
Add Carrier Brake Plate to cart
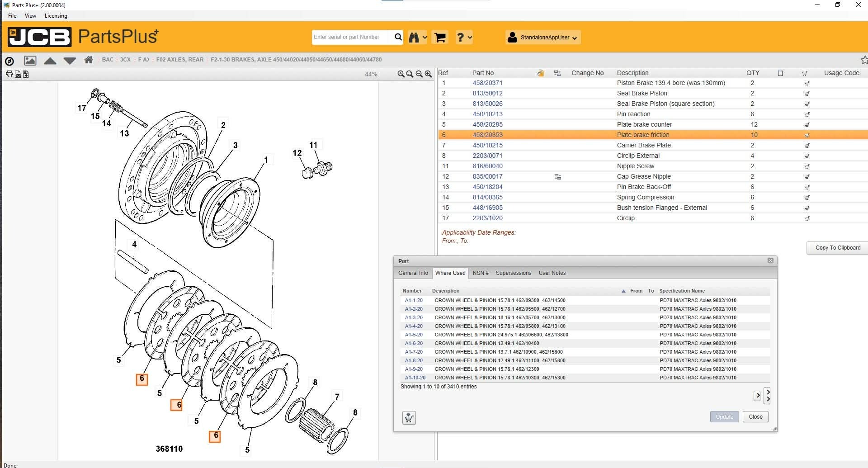click(807, 146)
